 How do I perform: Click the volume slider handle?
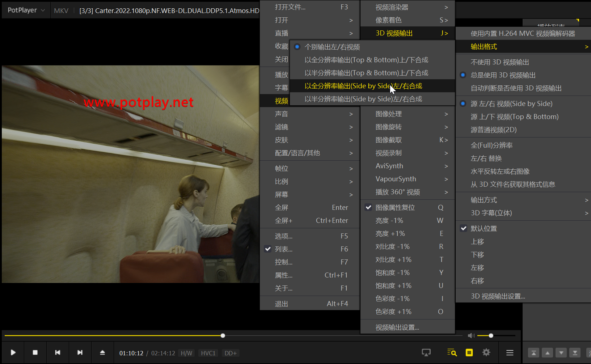(491, 336)
